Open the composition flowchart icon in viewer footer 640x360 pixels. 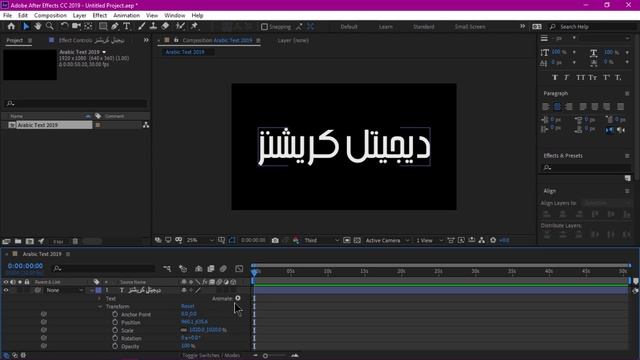click(x=482, y=240)
